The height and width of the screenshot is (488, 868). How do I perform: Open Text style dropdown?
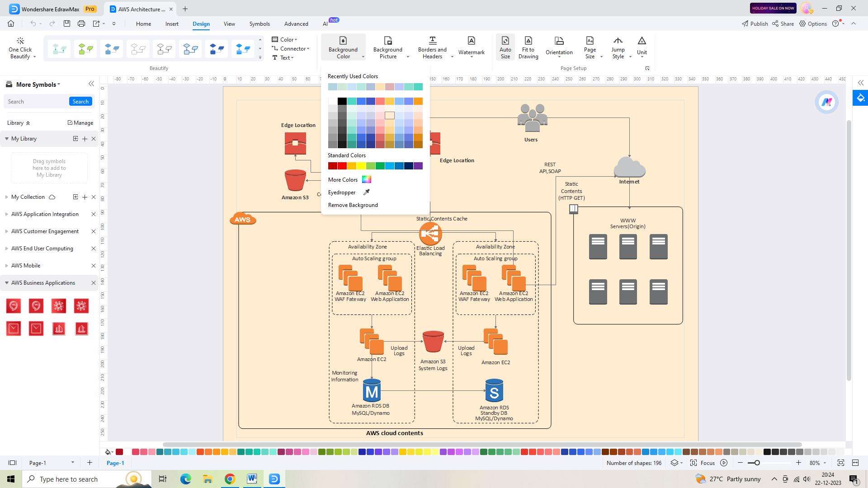(x=283, y=58)
